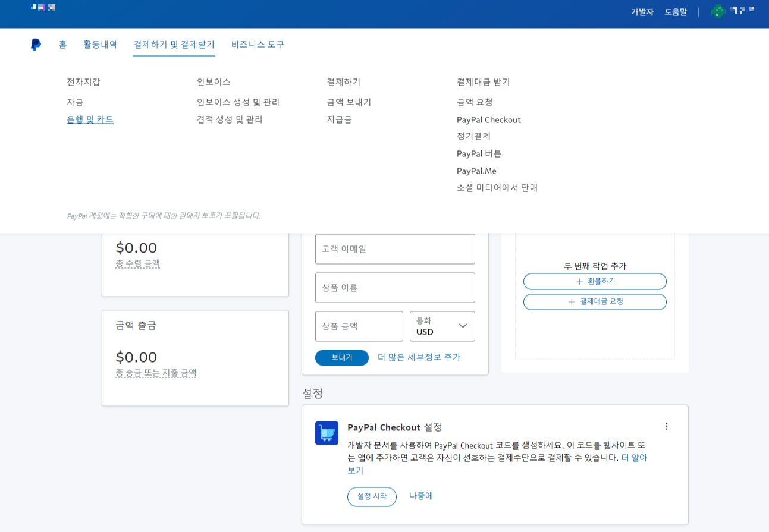Choose 금액 보내기 menu item
769x532 pixels.
tap(349, 102)
